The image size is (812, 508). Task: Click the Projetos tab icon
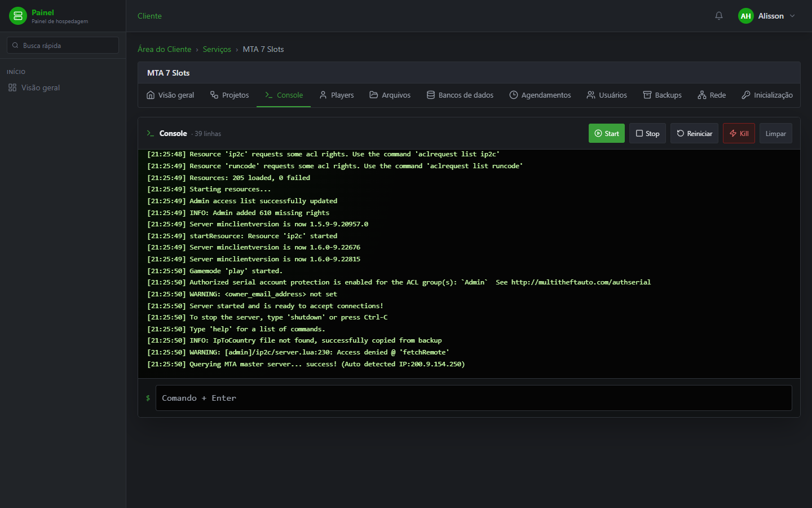tap(214, 95)
